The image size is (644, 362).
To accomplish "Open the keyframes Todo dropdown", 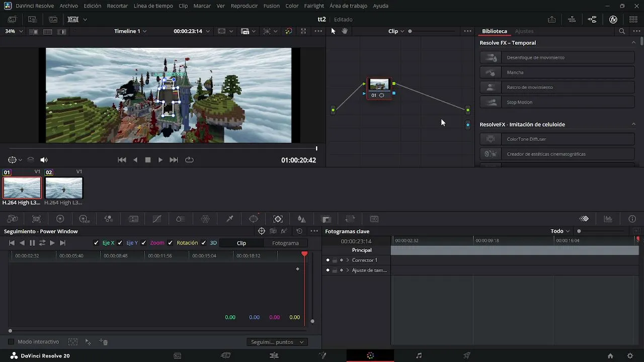I will (x=560, y=231).
